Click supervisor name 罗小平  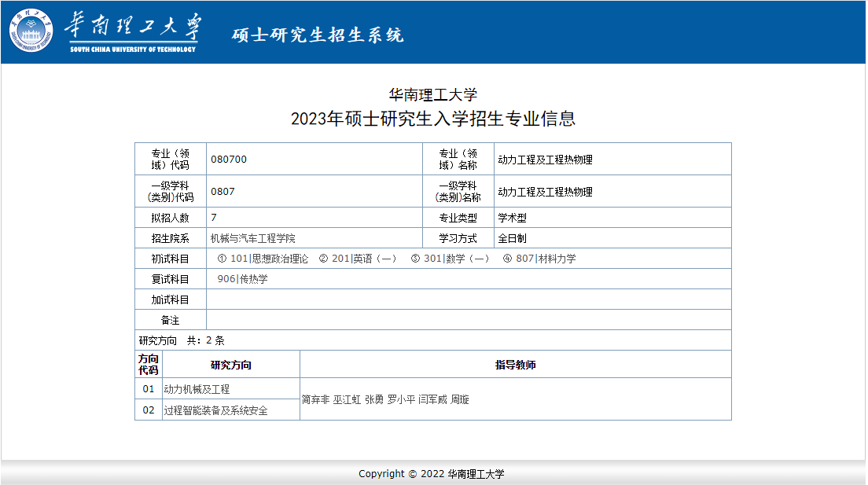pyautogui.click(x=401, y=399)
